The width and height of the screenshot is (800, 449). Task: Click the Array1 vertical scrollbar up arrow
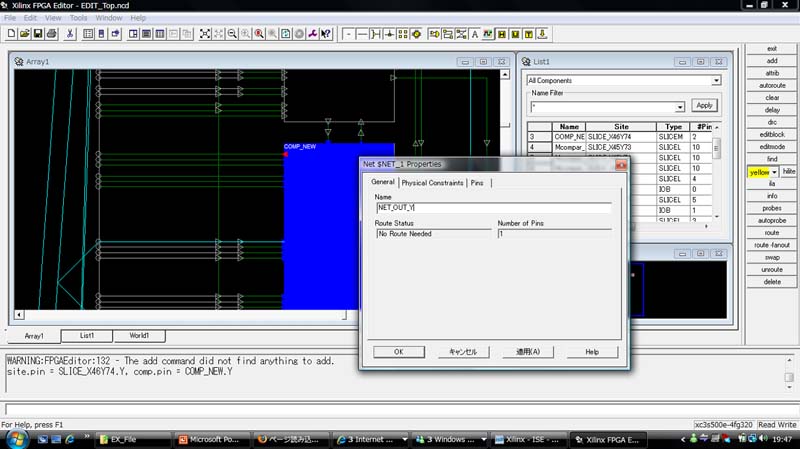tap(505, 74)
